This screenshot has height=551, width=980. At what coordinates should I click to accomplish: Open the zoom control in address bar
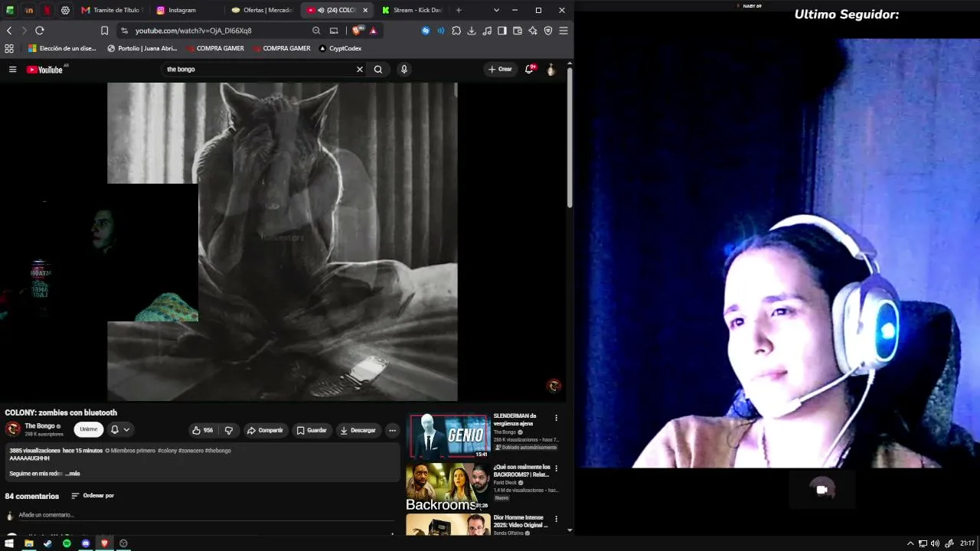(x=316, y=31)
